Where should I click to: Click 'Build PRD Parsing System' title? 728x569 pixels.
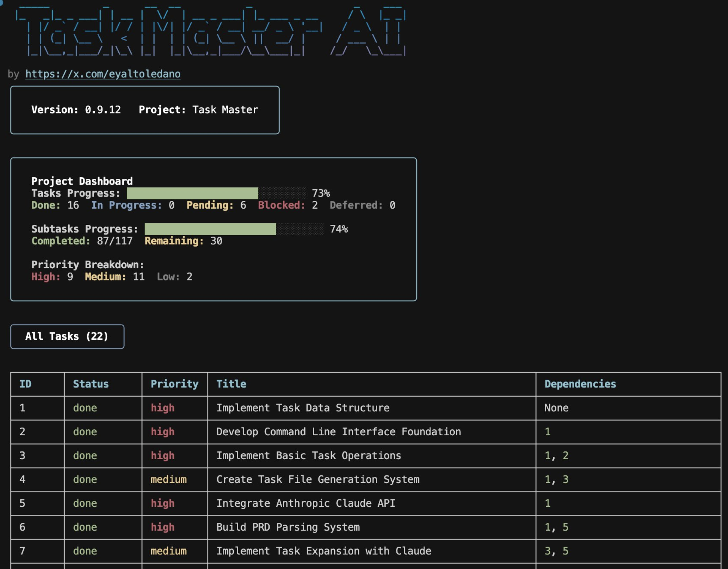(288, 527)
